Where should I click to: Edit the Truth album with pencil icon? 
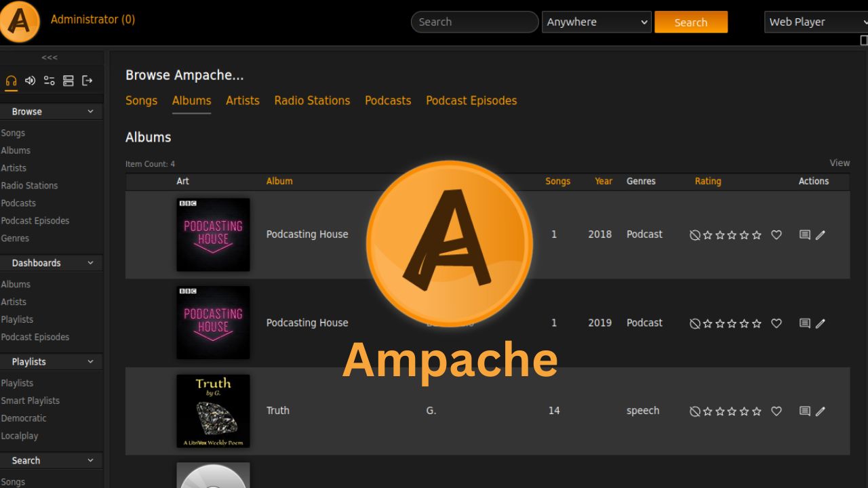click(x=821, y=411)
